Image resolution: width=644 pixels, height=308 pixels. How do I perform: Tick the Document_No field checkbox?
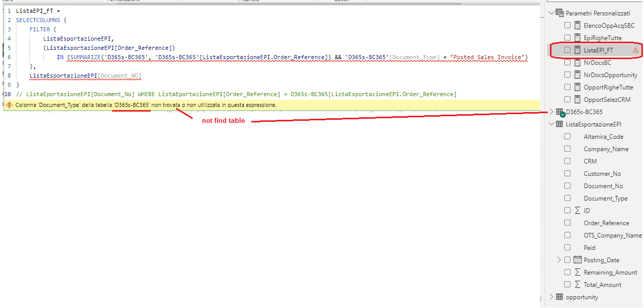[567, 186]
